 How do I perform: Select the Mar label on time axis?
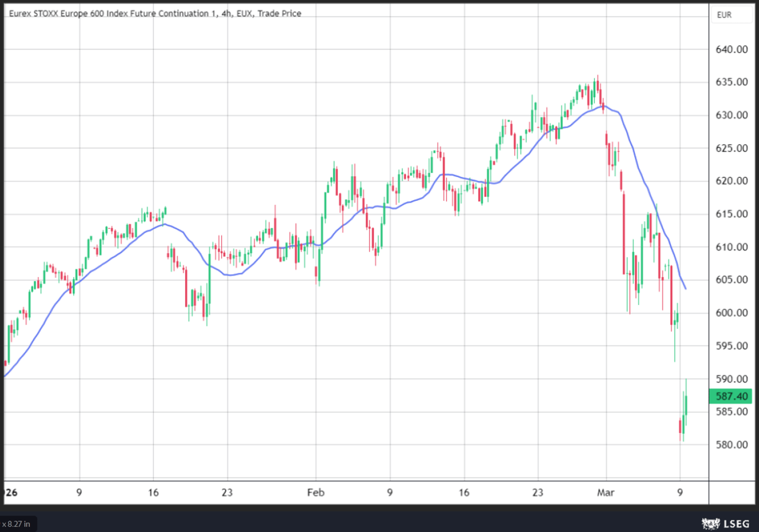pos(605,493)
